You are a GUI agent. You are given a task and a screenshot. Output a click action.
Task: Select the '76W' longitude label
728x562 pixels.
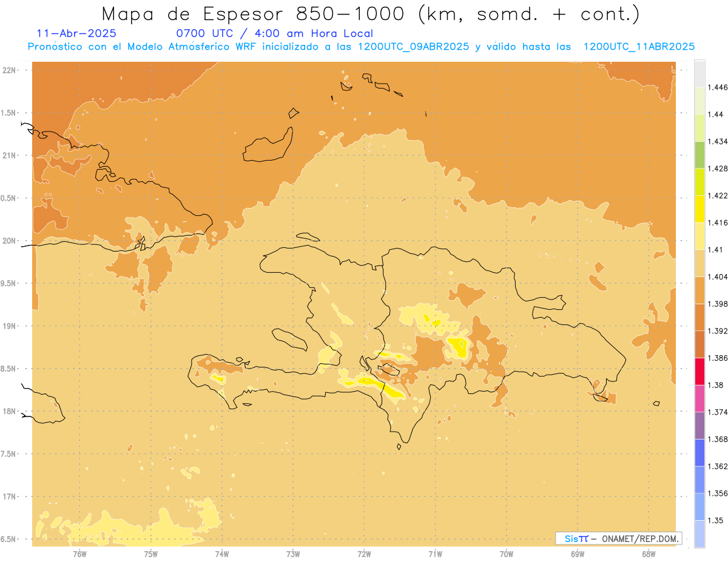[79, 554]
